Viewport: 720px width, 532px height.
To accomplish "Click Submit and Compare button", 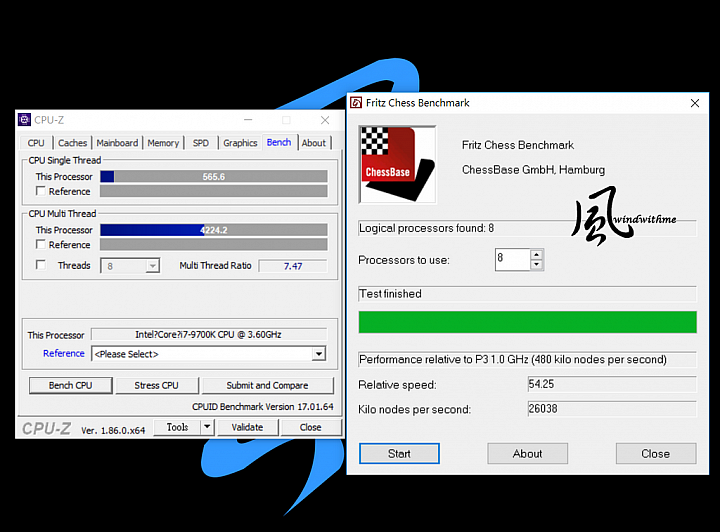I will (267, 385).
